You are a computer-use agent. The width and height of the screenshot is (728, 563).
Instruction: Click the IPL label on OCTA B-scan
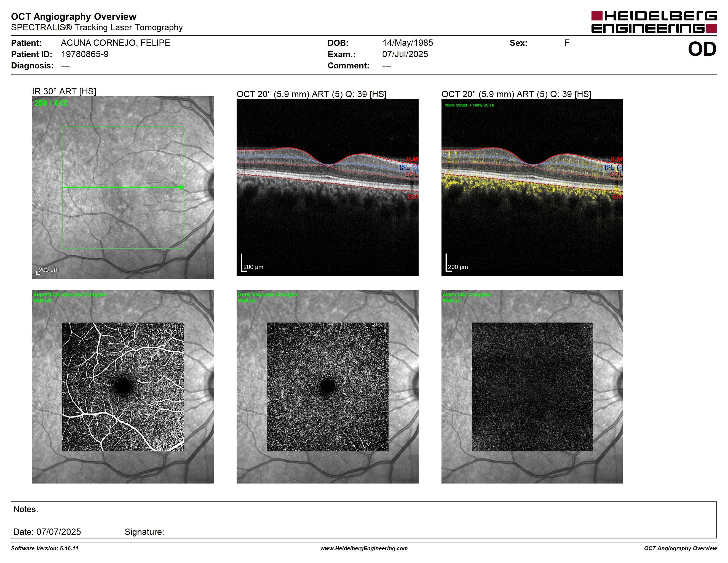coord(613,167)
